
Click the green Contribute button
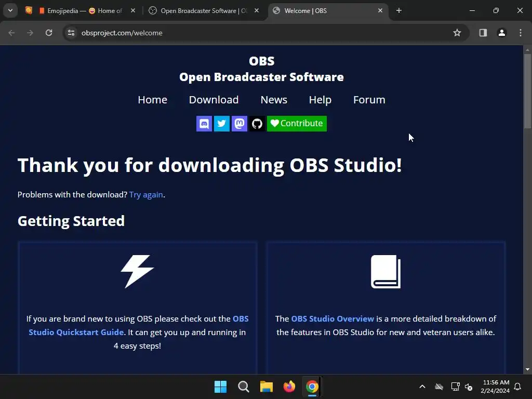[x=297, y=124]
